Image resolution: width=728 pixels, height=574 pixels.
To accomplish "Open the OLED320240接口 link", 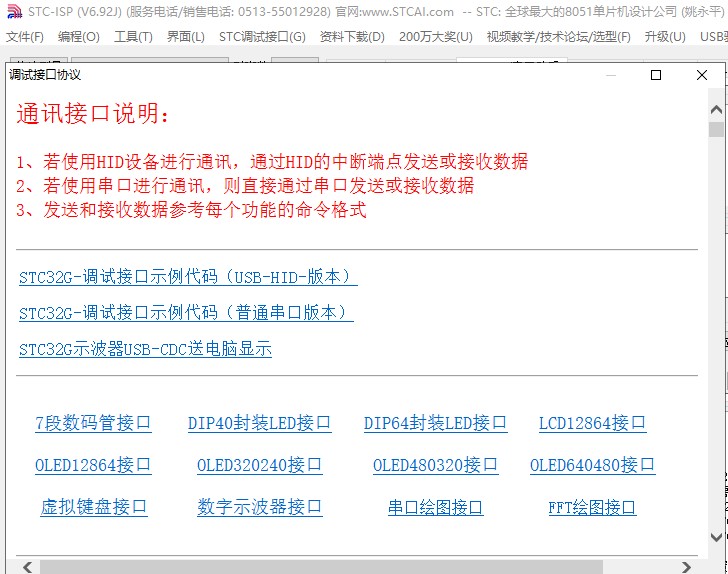I will (260, 465).
